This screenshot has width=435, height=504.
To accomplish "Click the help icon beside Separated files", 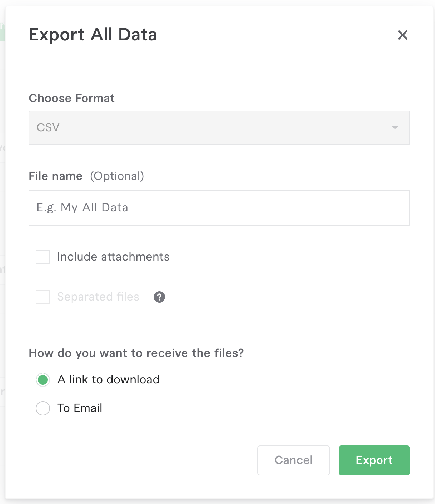I will 159,297.
